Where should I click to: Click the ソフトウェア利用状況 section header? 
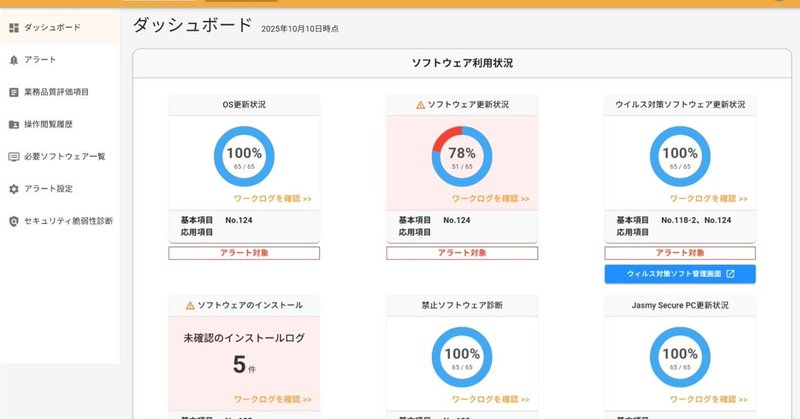click(462, 63)
